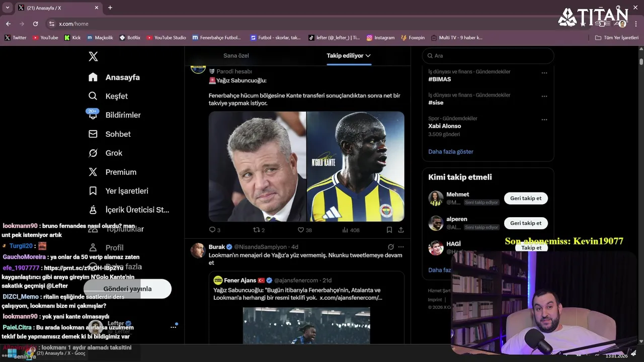644x362 pixels.
Task: Open Multi TV bookmark
Action: click(456, 38)
